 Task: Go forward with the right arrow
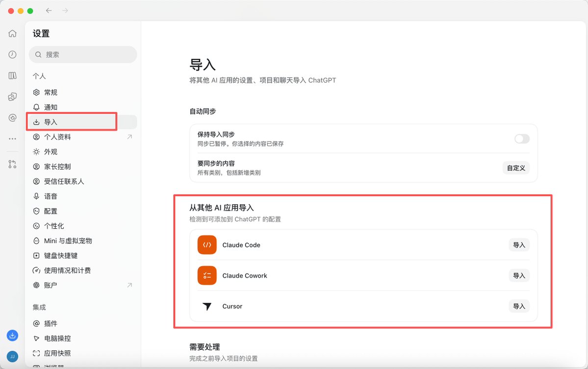[65, 10]
